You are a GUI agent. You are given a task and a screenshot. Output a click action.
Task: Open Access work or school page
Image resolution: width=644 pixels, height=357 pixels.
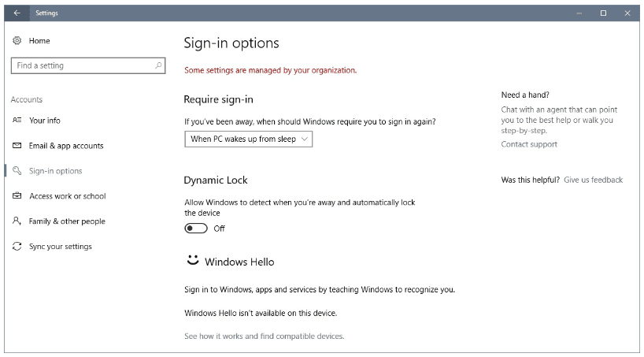[x=67, y=196]
